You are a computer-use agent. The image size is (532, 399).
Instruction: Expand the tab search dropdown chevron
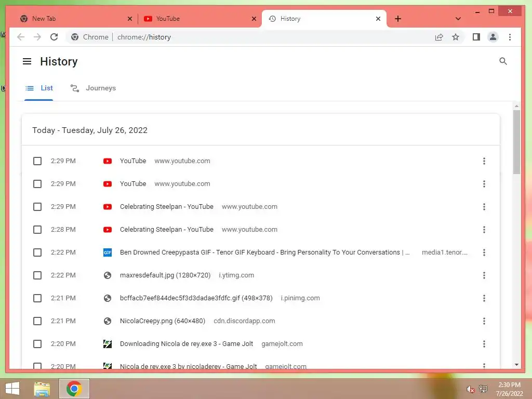coord(458,19)
